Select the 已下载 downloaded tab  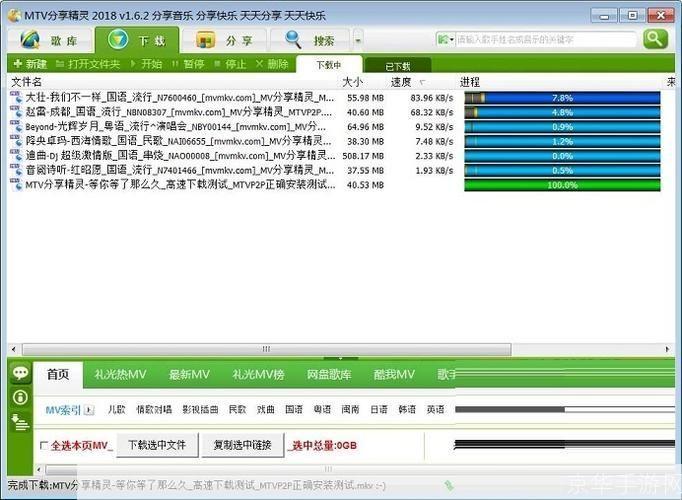pyautogui.click(x=398, y=66)
